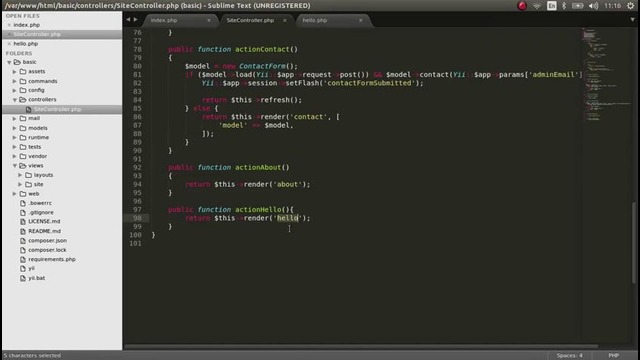Viewport: 640px width, 360px height.
Task: Open composer.lock in the sidebar
Action: [47, 250]
